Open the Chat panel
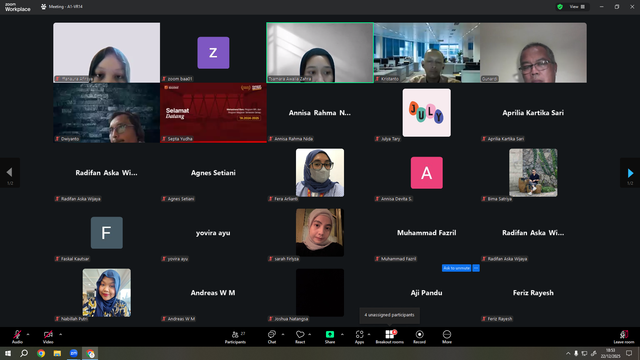This screenshot has height=360, width=640. click(272, 337)
